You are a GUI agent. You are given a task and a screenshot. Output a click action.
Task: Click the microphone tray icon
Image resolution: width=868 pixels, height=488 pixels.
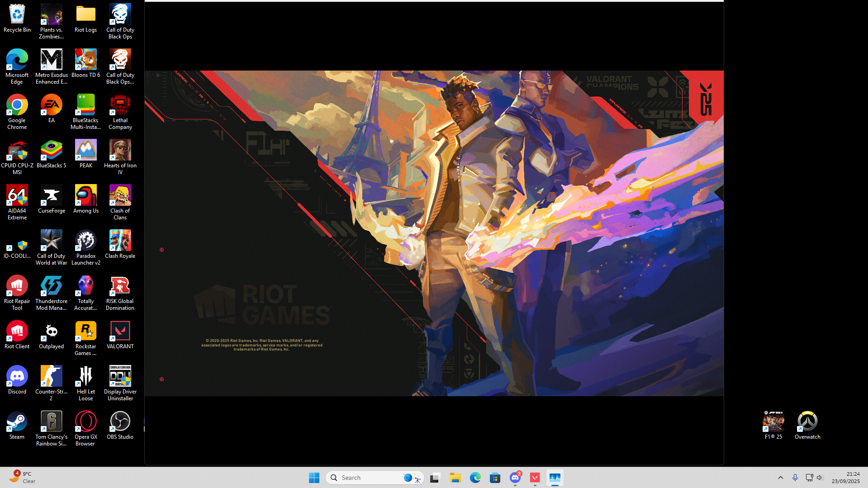click(x=795, y=478)
